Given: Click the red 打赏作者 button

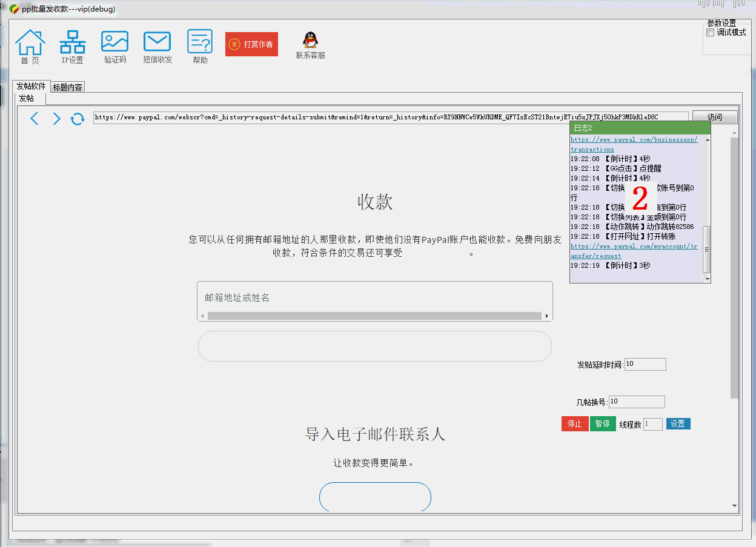Looking at the screenshot, I should (251, 44).
